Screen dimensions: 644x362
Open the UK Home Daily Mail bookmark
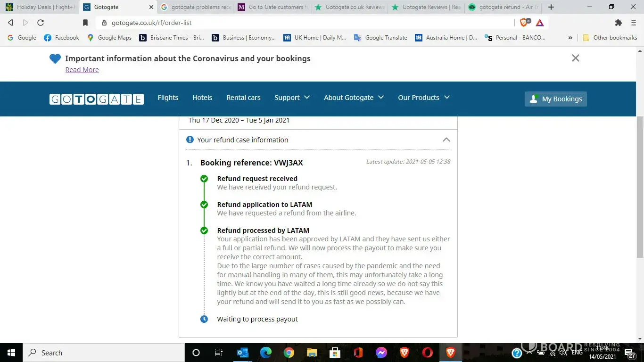pos(315,38)
